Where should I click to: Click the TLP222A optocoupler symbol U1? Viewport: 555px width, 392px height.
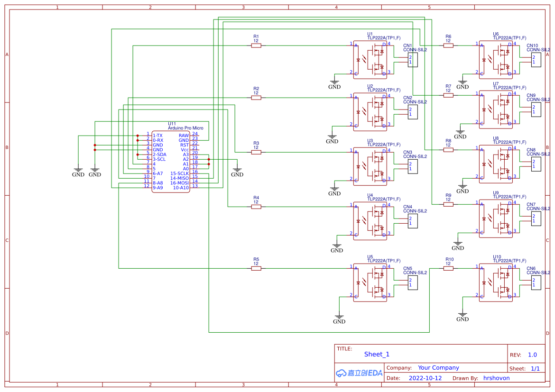coord(369,59)
